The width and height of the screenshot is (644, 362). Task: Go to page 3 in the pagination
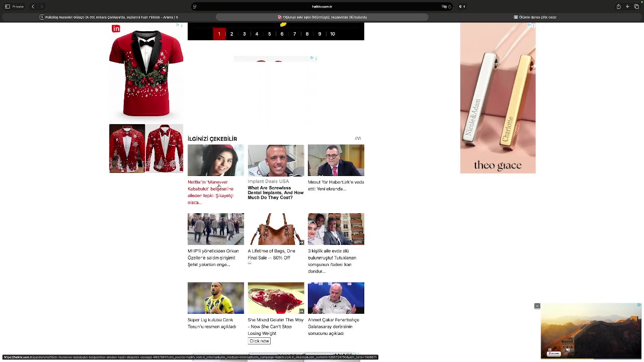[x=244, y=34]
